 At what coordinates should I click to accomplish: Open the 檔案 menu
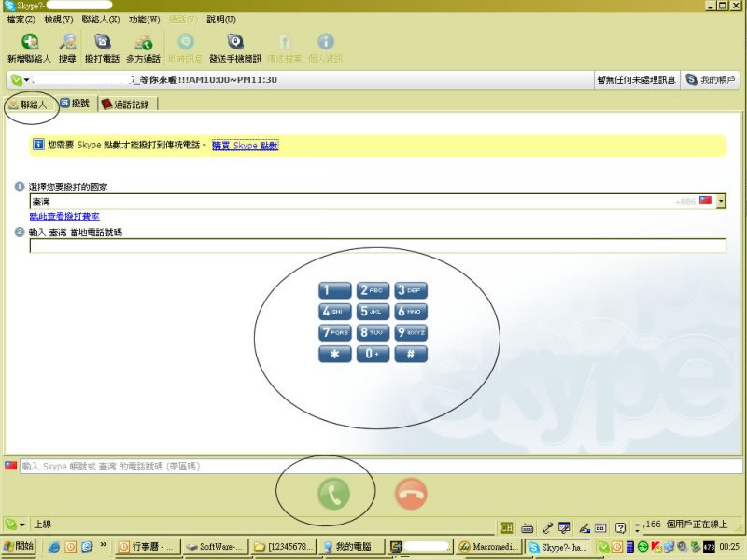click(x=21, y=20)
